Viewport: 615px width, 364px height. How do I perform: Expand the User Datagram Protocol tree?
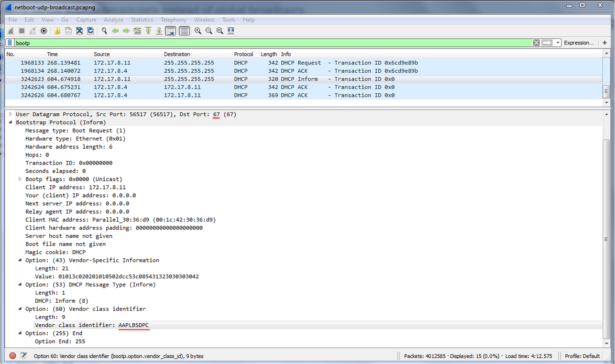(11, 114)
